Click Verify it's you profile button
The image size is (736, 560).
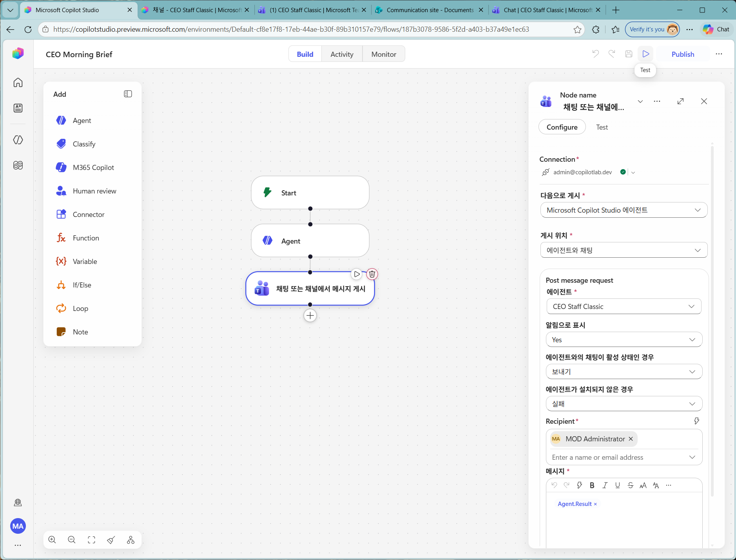[x=653, y=29]
